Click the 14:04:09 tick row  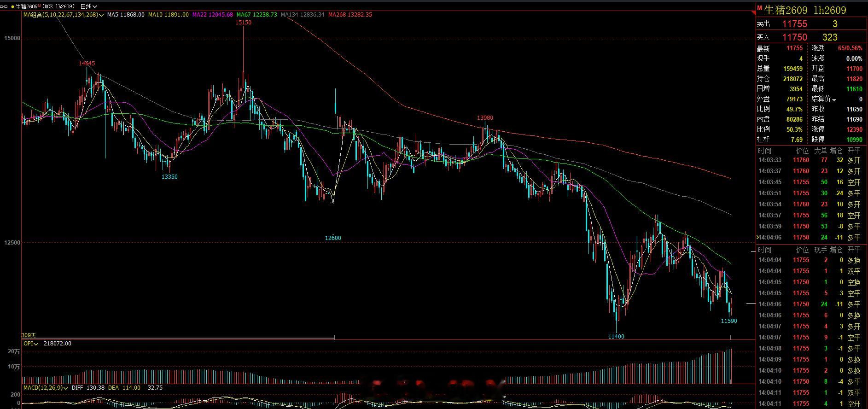pos(811,360)
